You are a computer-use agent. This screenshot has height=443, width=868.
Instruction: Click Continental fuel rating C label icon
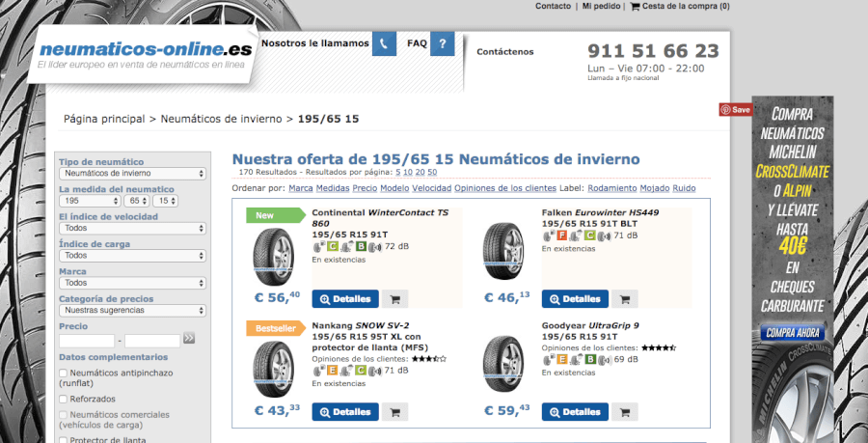coord(332,246)
